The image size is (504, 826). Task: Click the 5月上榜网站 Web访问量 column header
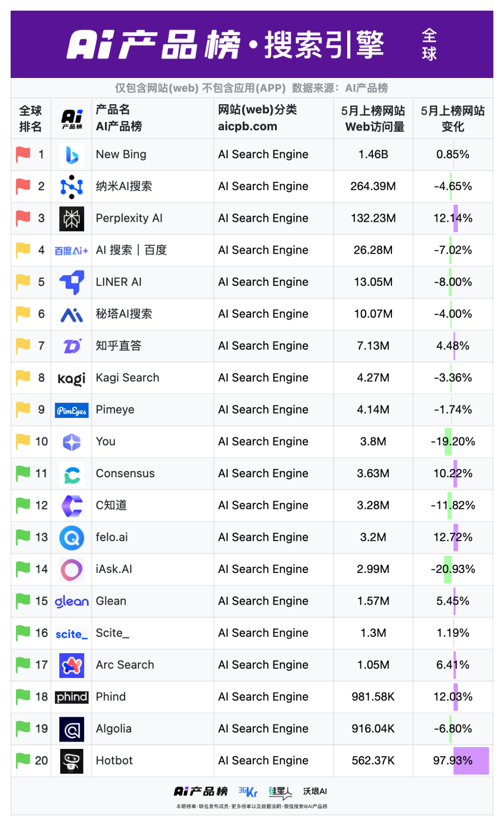(373, 119)
